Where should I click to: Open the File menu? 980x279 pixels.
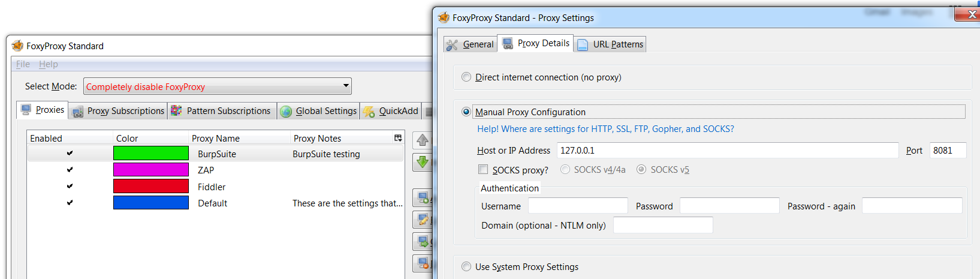point(23,64)
